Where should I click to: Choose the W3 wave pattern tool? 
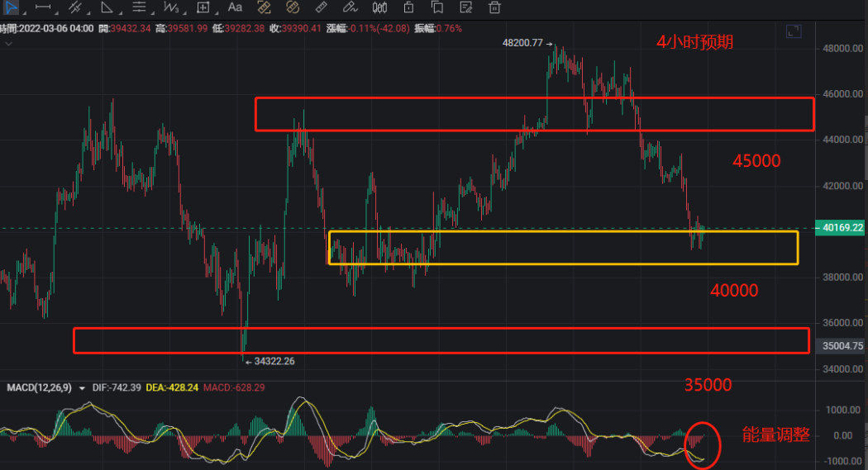click(x=171, y=7)
